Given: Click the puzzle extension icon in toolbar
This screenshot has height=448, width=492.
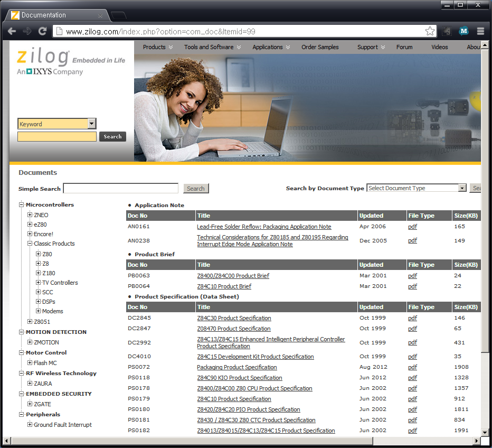Looking at the screenshot, I should point(447,31).
